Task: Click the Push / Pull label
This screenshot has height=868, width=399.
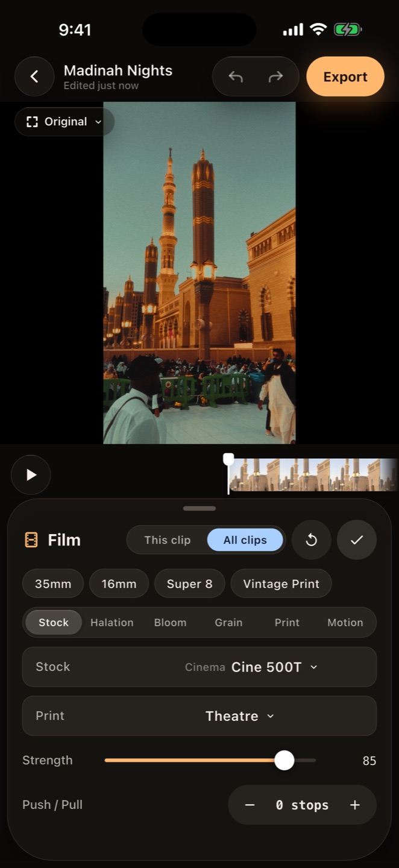Action: [52, 805]
